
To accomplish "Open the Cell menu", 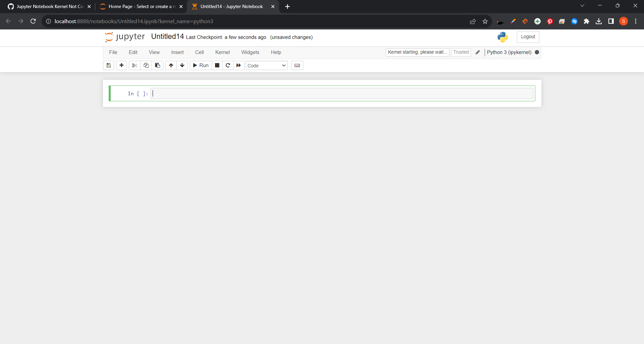I will coord(200,52).
